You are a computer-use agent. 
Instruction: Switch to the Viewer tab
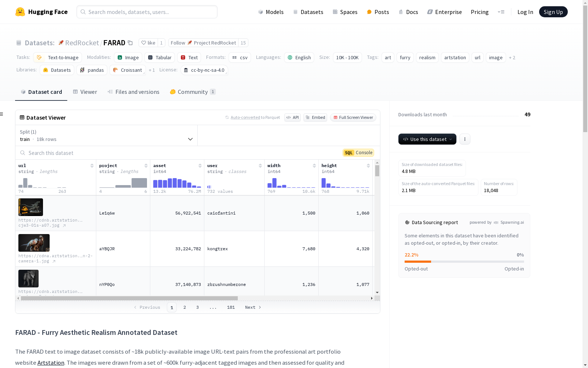point(85,92)
